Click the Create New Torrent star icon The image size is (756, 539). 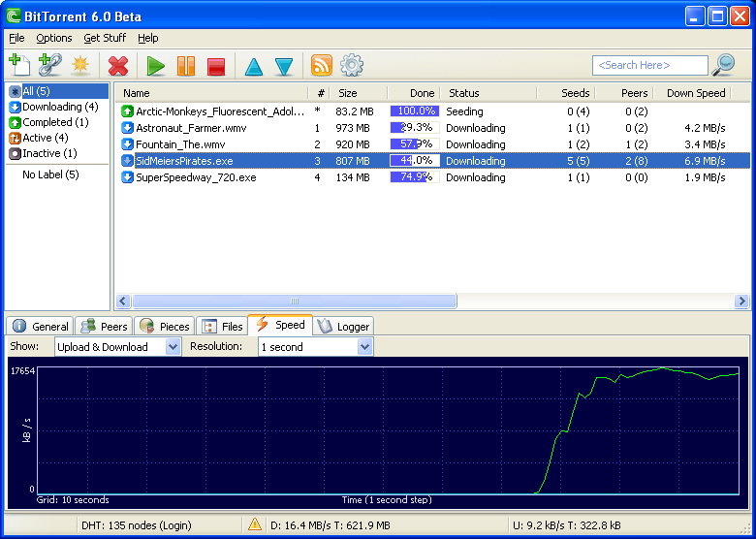[x=80, y=66]
